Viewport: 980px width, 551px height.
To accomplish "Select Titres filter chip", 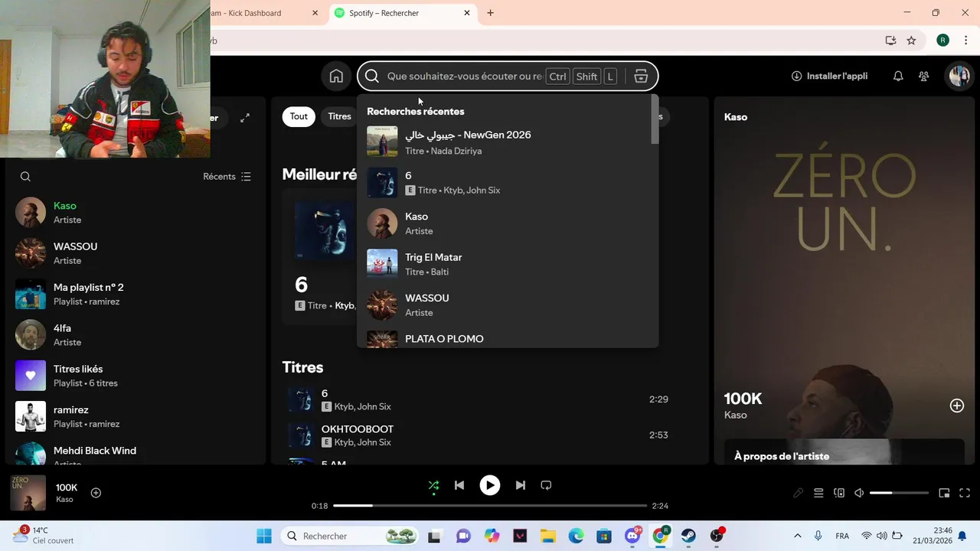I will tap(339, 116).
